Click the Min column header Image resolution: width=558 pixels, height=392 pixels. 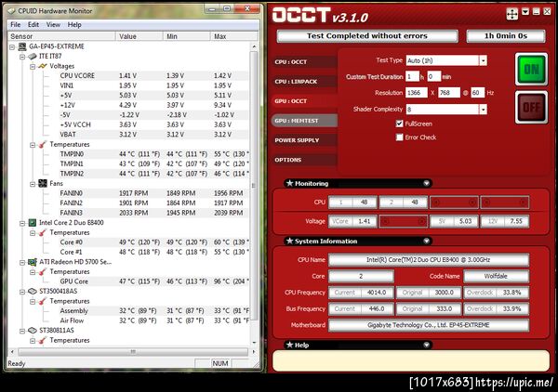(187, 36)
